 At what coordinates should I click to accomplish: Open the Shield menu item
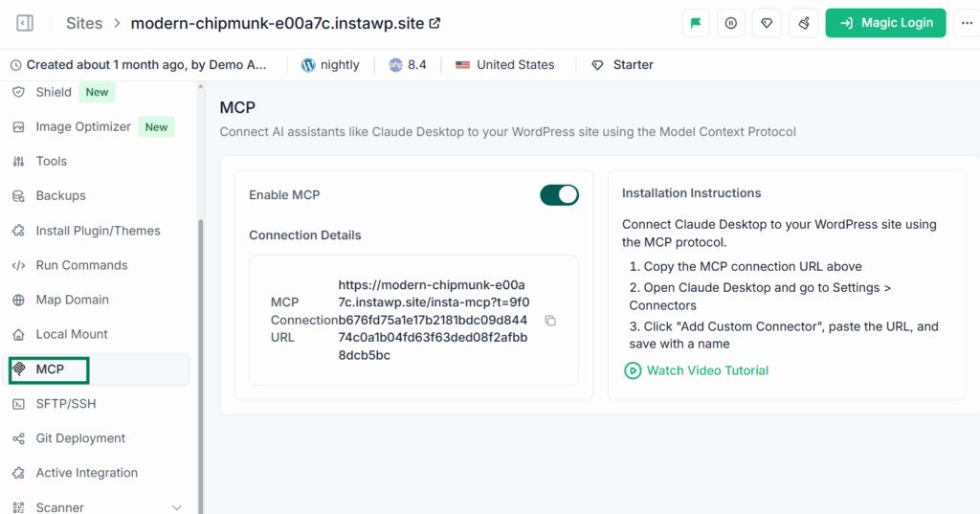point(54,92)
